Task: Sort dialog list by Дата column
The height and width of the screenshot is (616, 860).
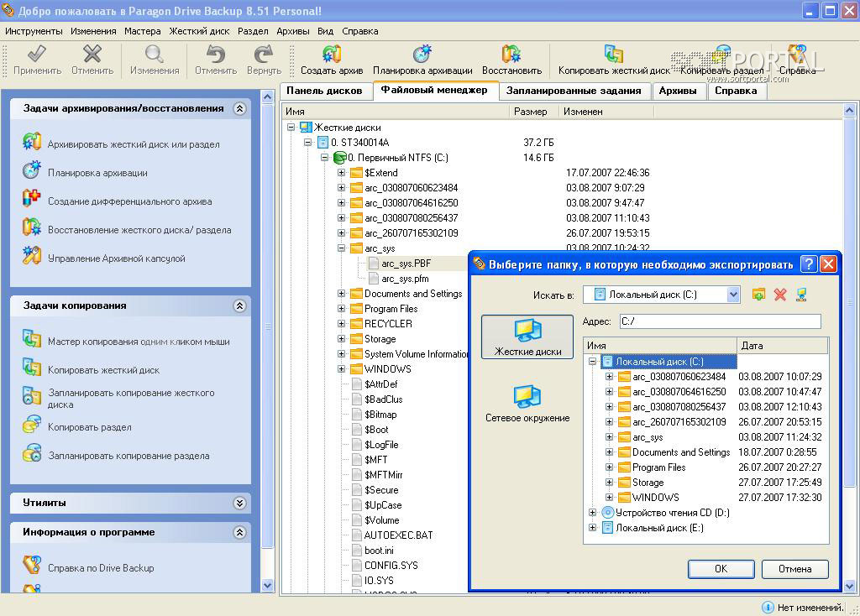Action: (783, 346)
